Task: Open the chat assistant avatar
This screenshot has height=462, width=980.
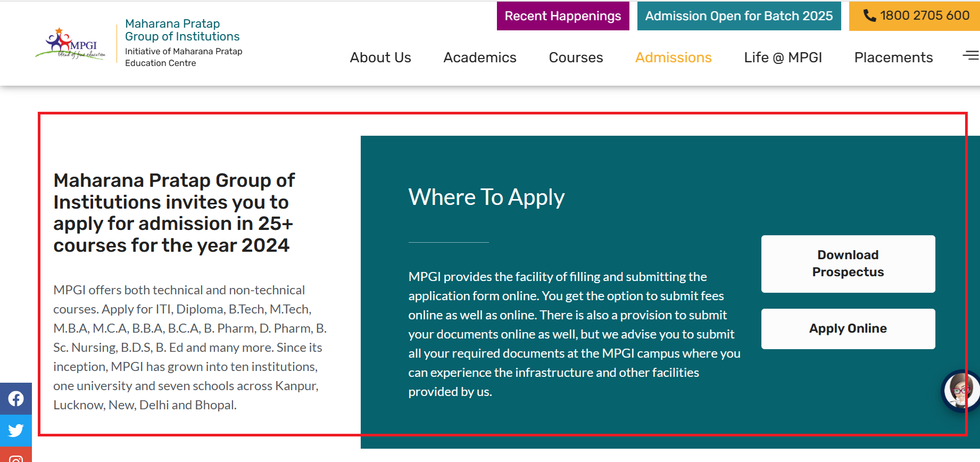Action: pos(961,391)
